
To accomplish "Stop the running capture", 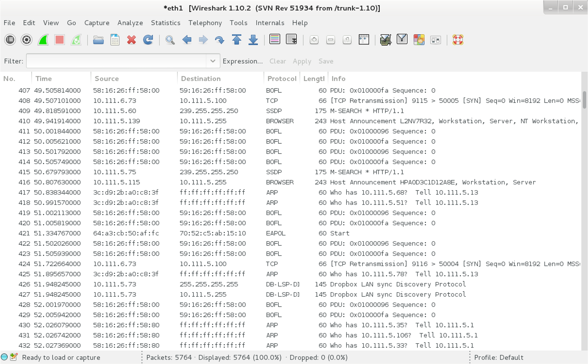I will point(59,40).
